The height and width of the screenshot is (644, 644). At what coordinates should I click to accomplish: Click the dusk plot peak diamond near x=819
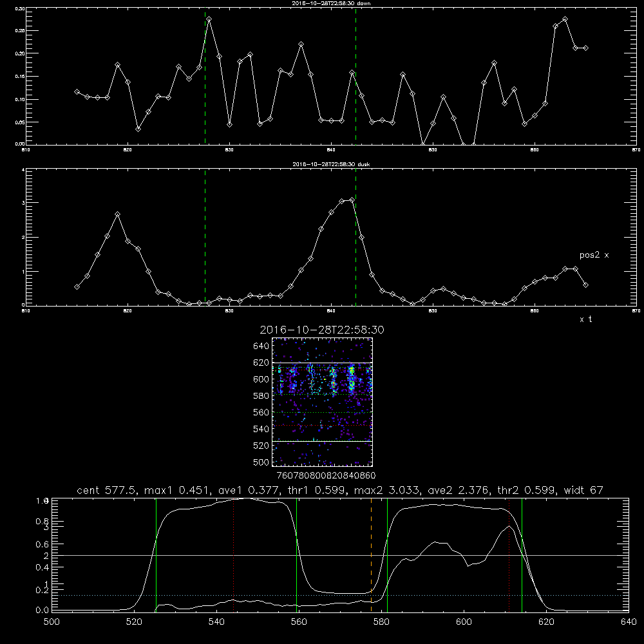[x=117, y=214]
